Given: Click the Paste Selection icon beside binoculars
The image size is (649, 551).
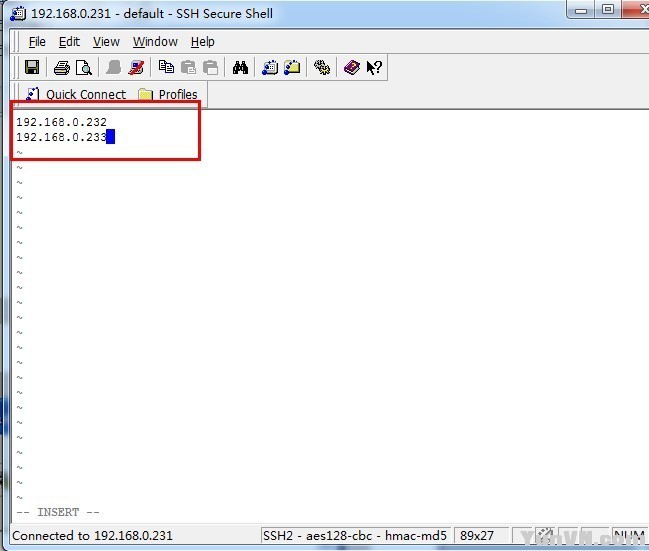Looking at the screenshot, I should (211, 67).
